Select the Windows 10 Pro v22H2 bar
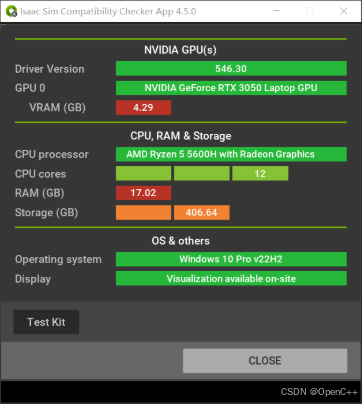This screenshot has height=404, width=362. pos(231,259)
